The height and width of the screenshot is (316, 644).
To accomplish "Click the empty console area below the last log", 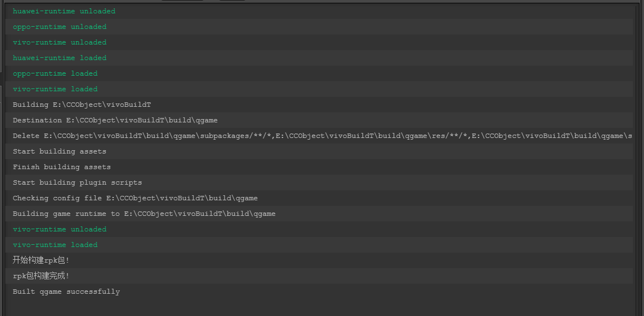I will tap(322, 307).
